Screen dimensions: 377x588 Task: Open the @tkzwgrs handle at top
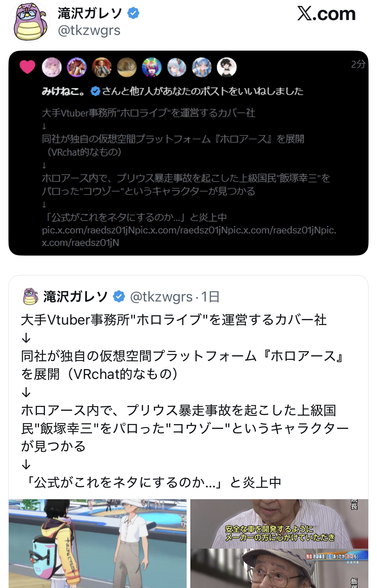89,31
